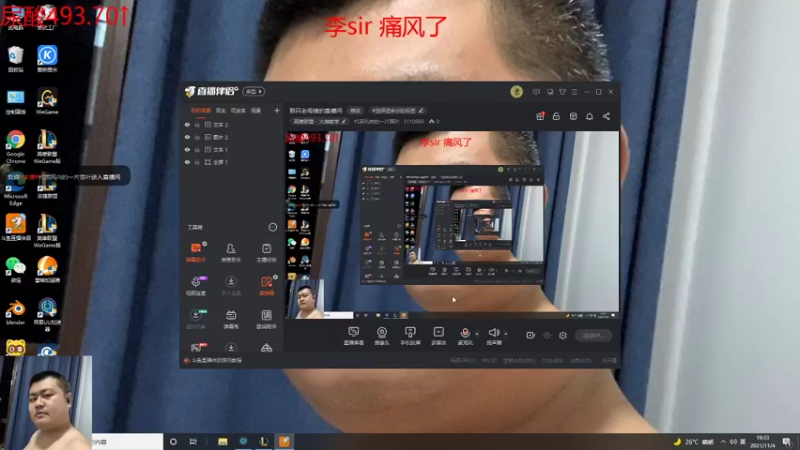Toggle the lock on the 文本 2 layer

(197, 124)
